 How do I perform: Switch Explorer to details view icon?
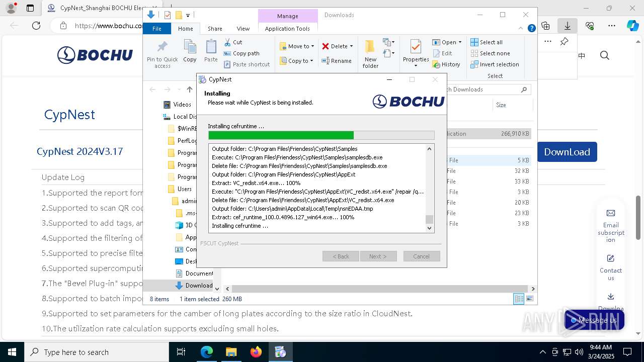click(x=519, y=299)
